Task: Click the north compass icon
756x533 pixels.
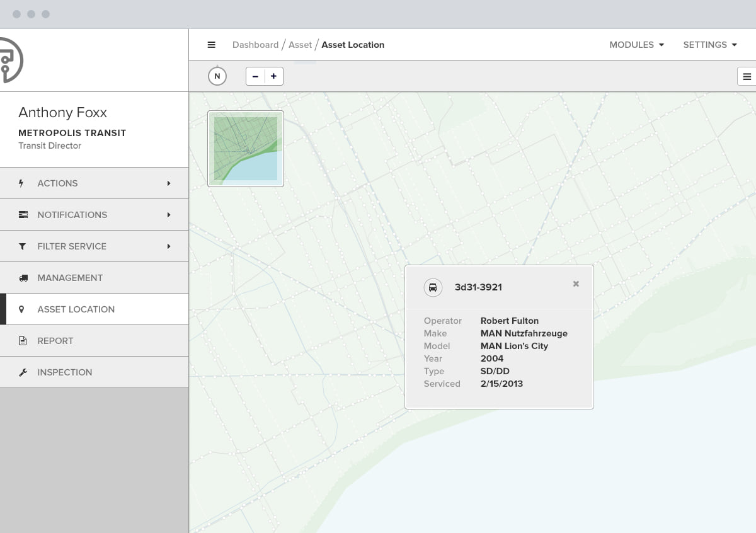Action: pos(217,76)
